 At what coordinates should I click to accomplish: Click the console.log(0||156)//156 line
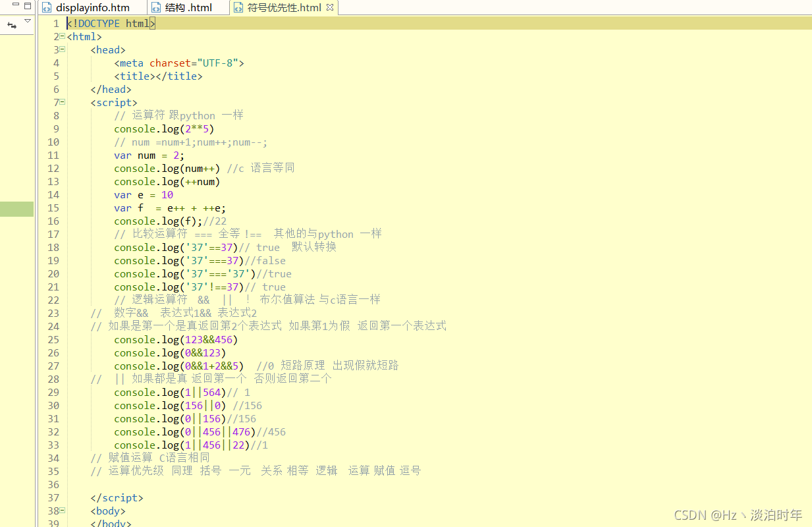[x=185, y=419]
